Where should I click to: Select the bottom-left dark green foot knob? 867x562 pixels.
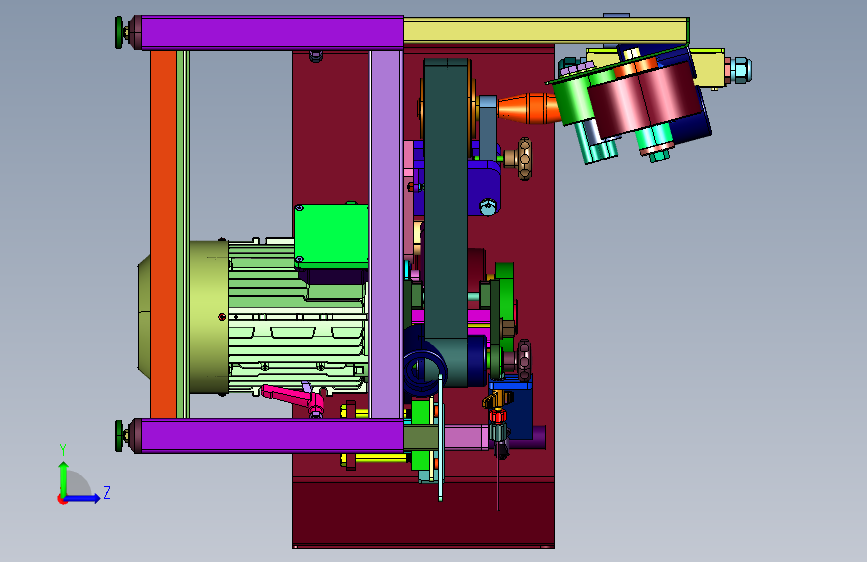coord(119,436)
